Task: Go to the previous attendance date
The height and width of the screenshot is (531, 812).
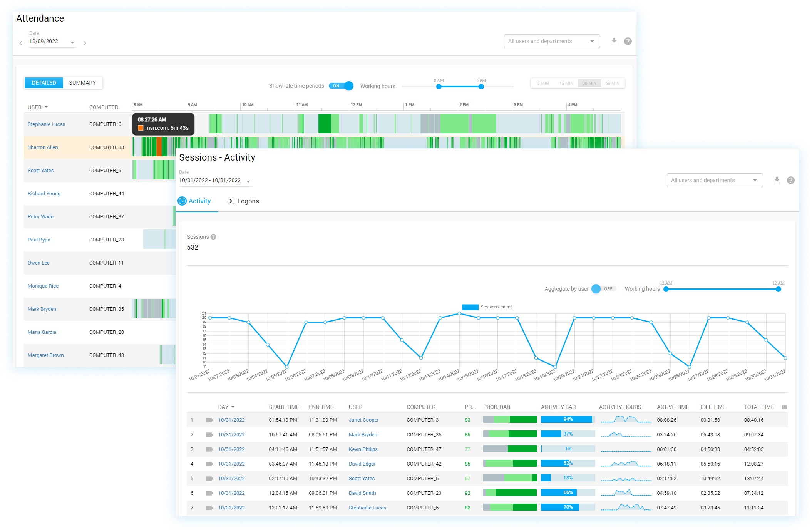Action: (x=21, y=43)
